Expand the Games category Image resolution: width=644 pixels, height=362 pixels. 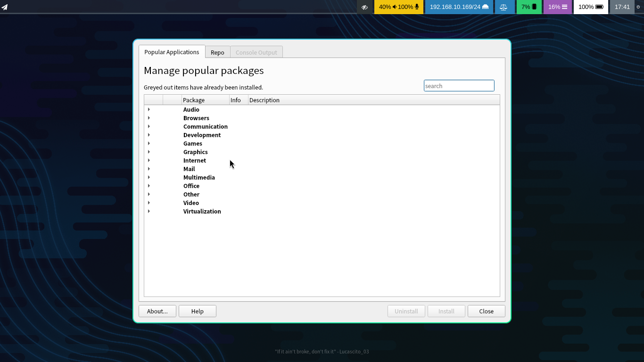[149, 143]
